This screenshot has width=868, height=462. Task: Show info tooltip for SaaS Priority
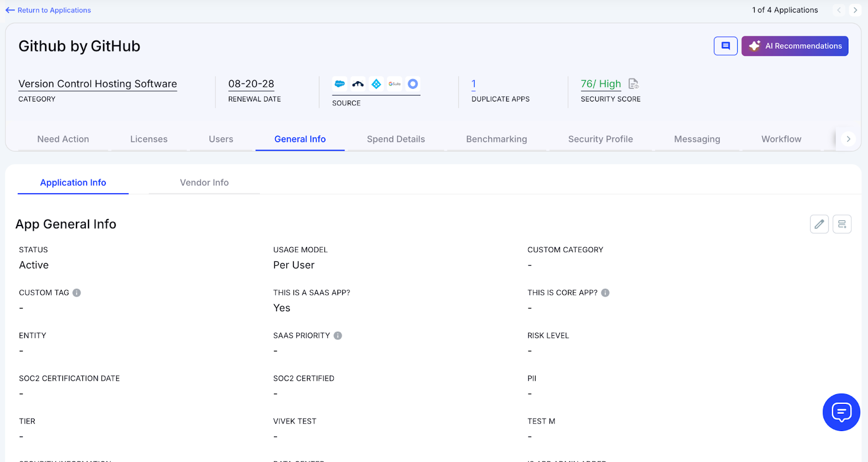[338, 336]
